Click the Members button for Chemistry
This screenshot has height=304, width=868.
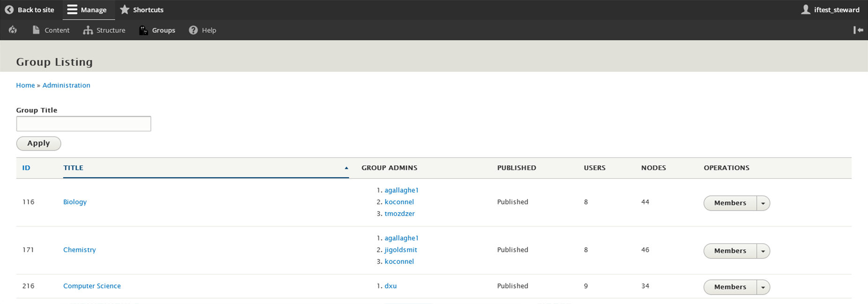(x=730, y=251)
